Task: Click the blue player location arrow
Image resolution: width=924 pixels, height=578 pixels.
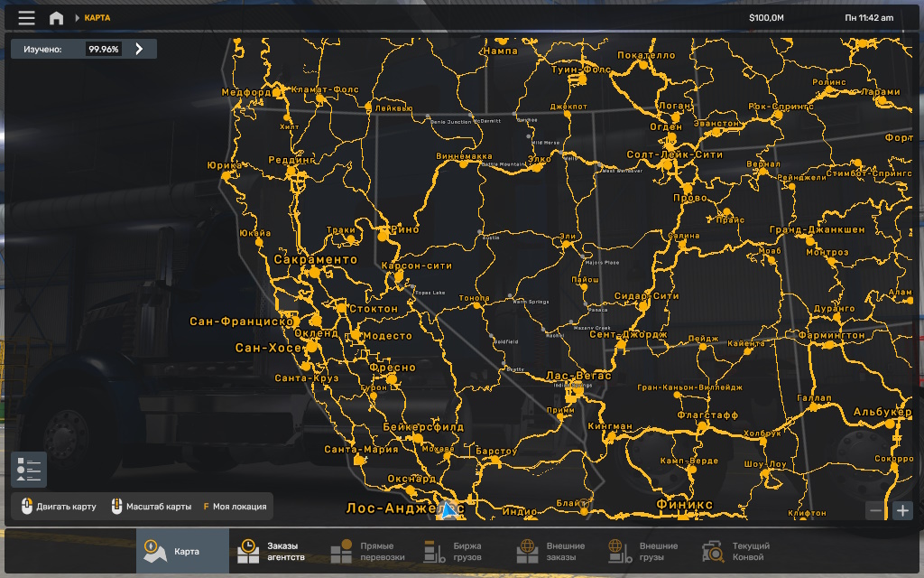Action: (x=448, y=509)
